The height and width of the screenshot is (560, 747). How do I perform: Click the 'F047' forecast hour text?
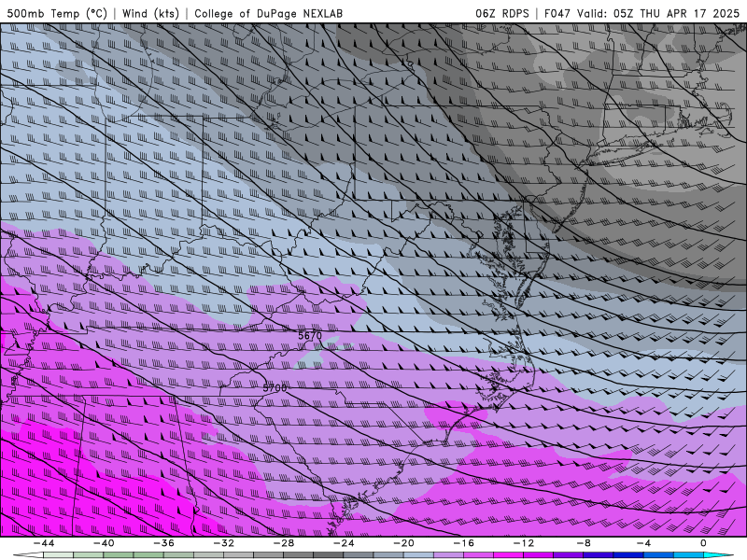(557, 13)
